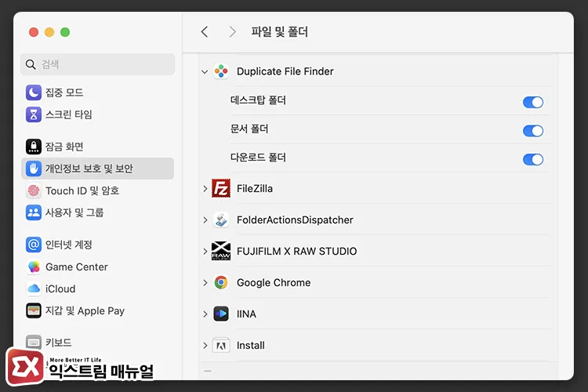Image resolution: width=588 pixels, height=392 pixels.
Task: Click the 개인정보 보호 hand icon
Action: click(x=34, y=169)
